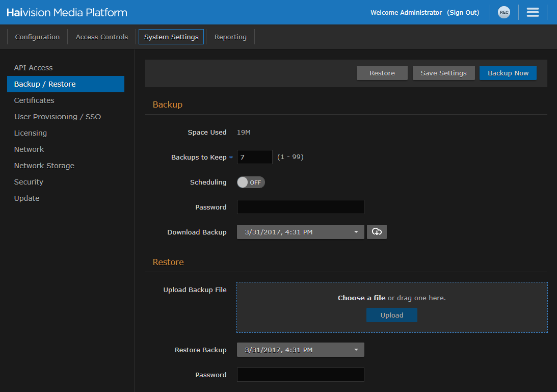This screenshot has height=392, width=557.
Task: Click the REC recording status icon
Action: 503,12
